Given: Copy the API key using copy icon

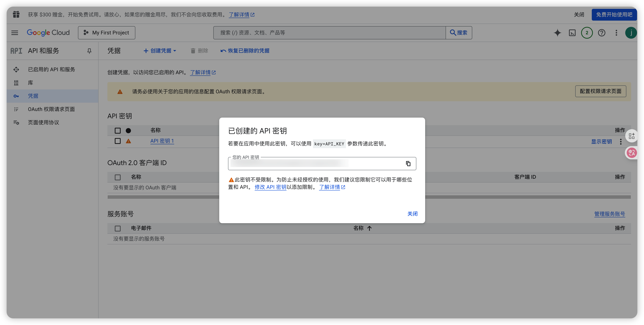Looking at the screenshot, I should (408, 163).
